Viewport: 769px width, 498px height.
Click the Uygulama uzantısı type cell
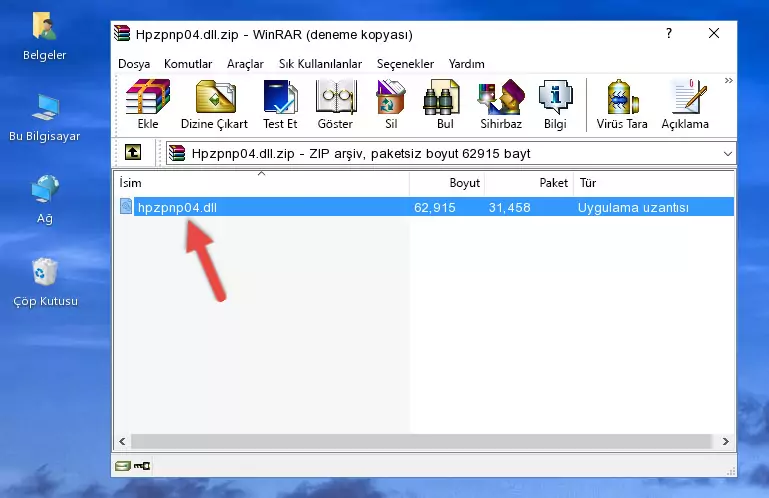click(x=633, y=208)
